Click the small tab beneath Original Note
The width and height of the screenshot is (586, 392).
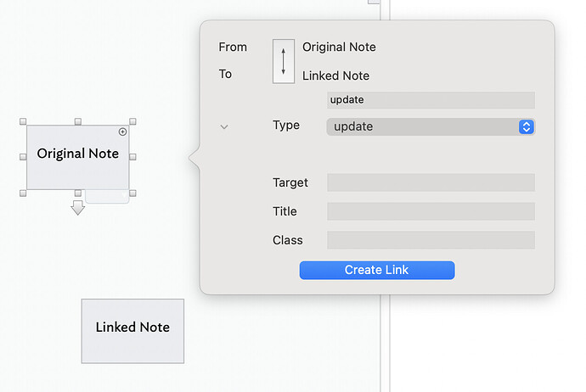107,197
